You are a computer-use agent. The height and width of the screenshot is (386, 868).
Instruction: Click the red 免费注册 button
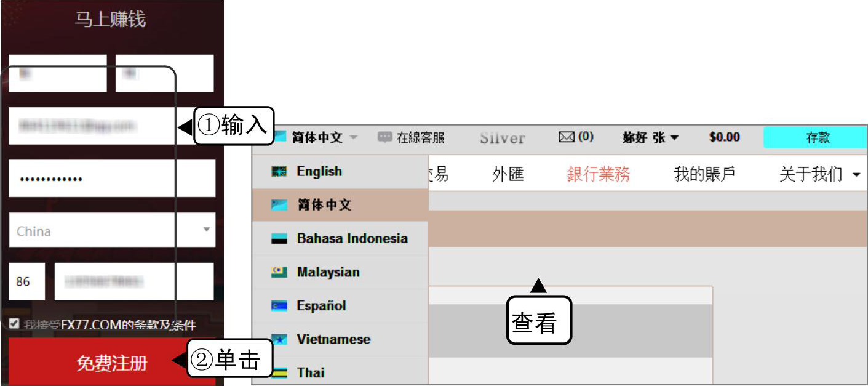coord(112,363)
